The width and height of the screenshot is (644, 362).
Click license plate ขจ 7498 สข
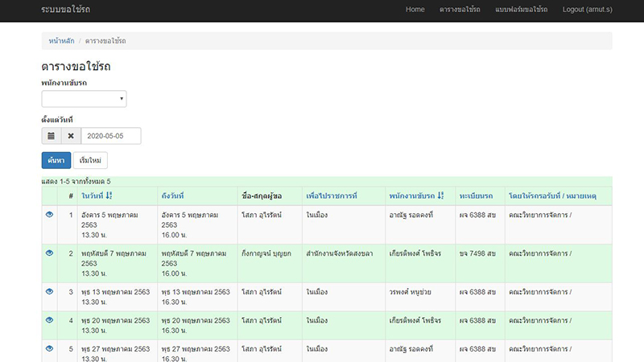[477, 253]
